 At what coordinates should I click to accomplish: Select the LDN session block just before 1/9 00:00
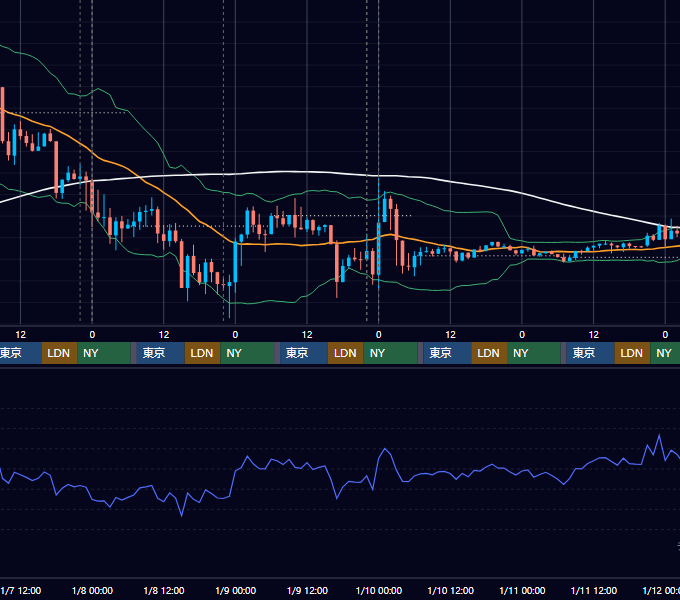click(x=203, y=353)
